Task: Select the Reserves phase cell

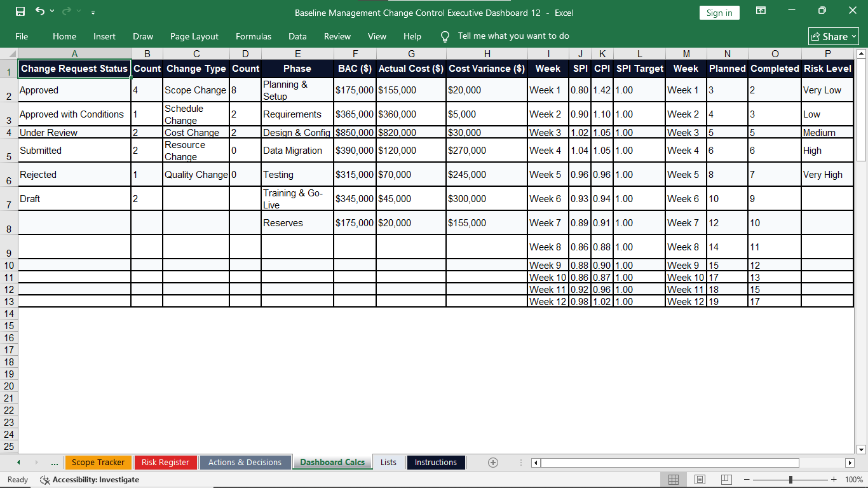Action: (x=297, y=223)
